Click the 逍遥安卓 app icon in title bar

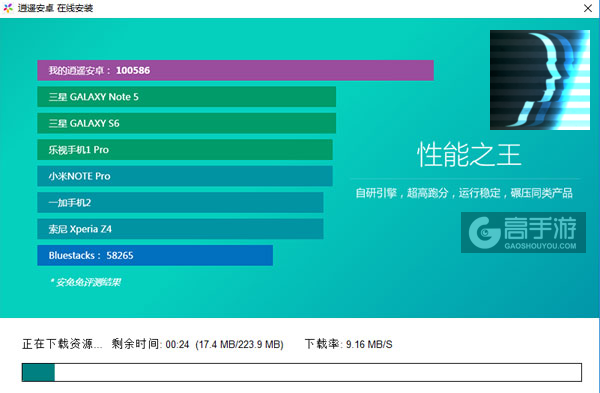click(8, 8)
